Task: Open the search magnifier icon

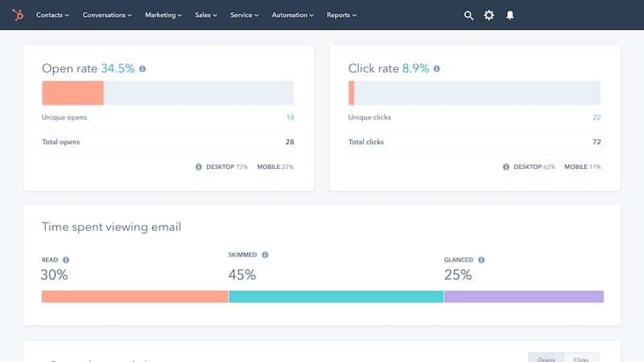Action: 469,15
